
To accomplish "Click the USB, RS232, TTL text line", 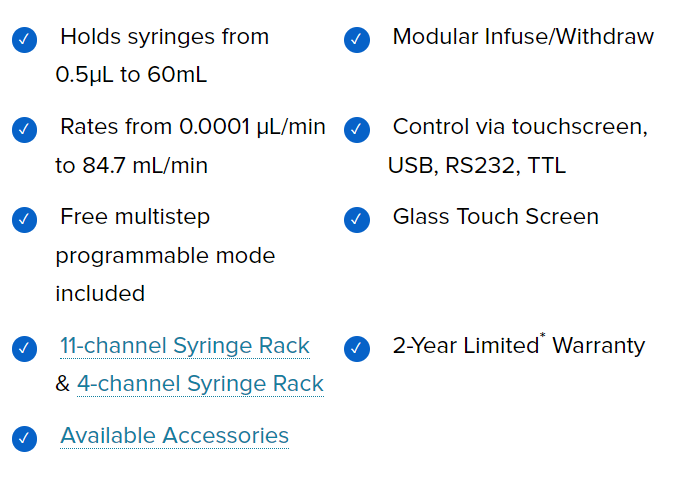I will pyautogui.click(x=477, y=166).
